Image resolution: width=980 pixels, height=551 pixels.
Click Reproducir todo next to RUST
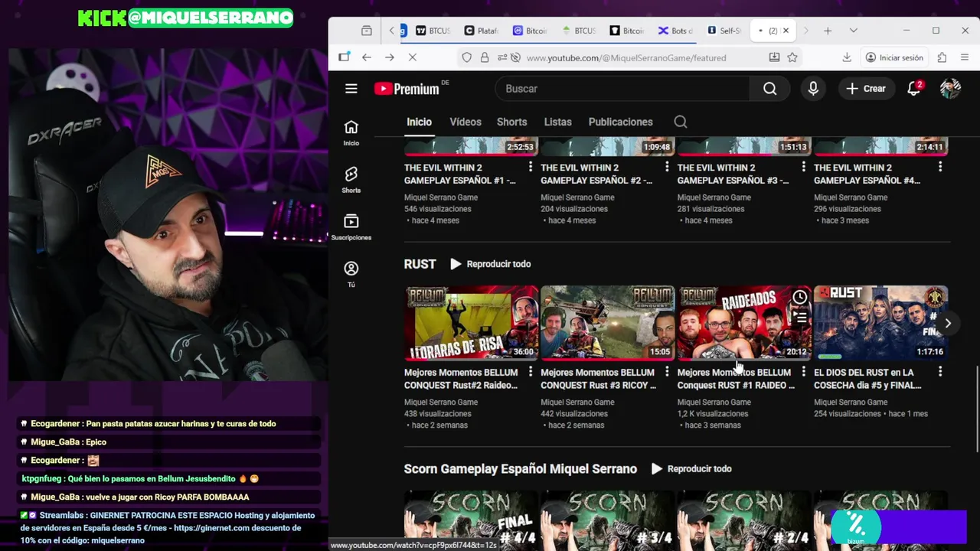pyautogui.click(x=490, y=264)
